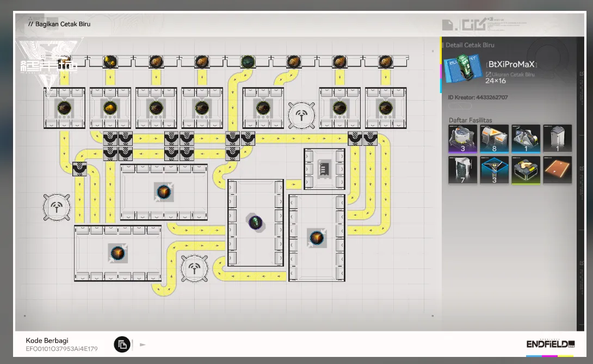
Task: Click the orange cube in the bottom-left large machine
Action: (x=118, y=253)
